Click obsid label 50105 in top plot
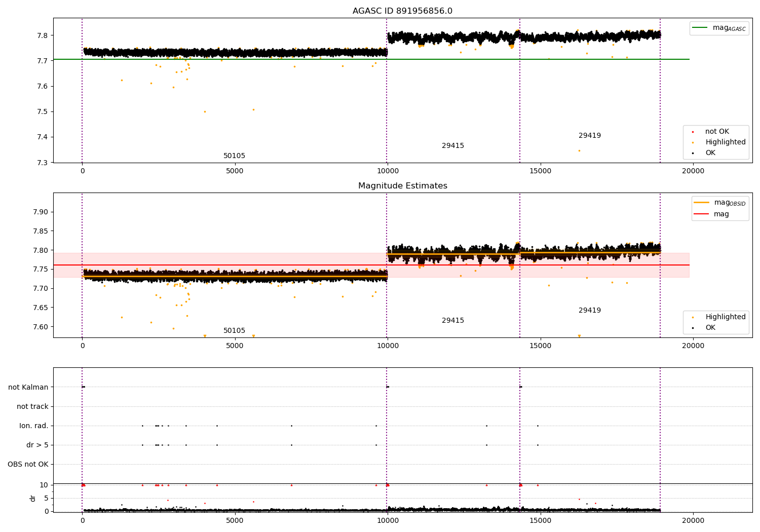The height and width of the screenshot is (532, 760). [234, 156]
